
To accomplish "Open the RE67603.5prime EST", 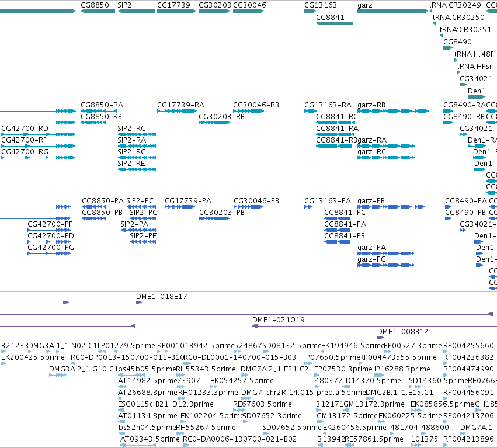I will pyautogui.click(x=239, y=410).
